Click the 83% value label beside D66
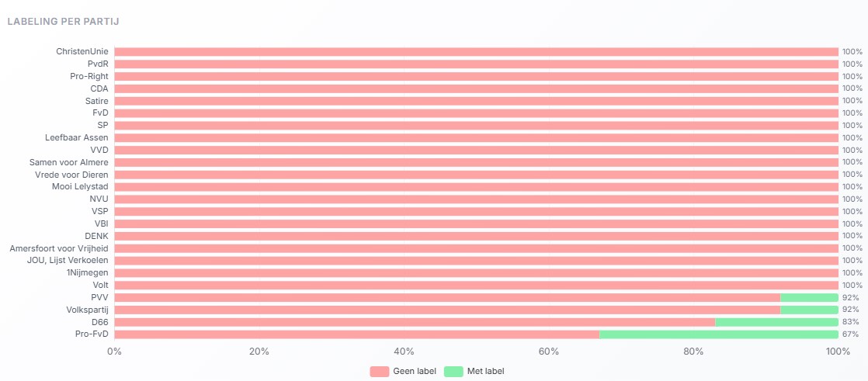 coord(850,322)
